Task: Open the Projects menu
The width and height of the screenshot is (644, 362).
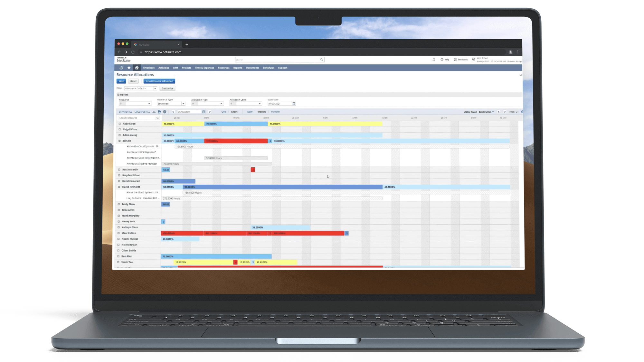Action: 186,68
